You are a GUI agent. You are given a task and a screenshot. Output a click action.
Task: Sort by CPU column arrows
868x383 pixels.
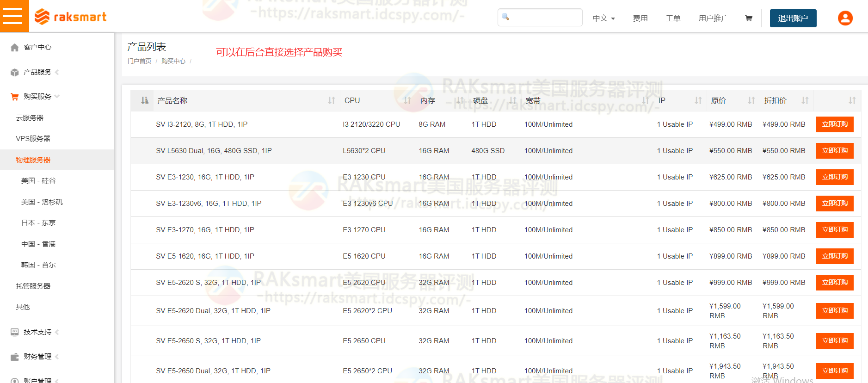(407, 100)
